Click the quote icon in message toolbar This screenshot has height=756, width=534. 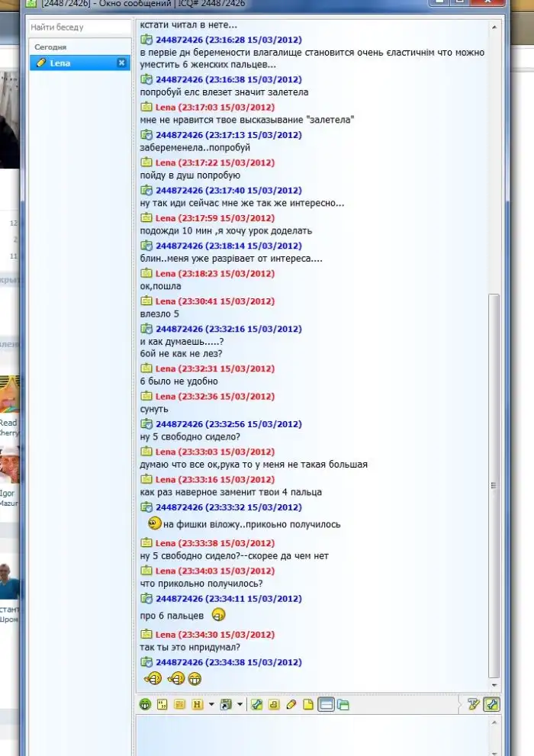tap(162, 704)
